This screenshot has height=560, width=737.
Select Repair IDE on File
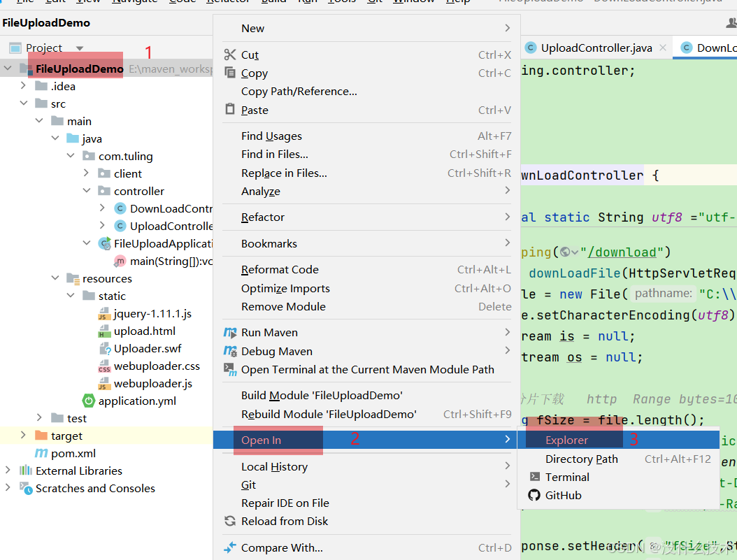(366, 503)
